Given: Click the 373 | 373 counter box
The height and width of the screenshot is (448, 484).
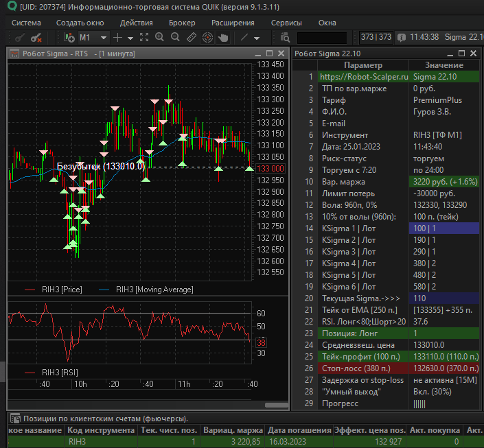Looking at the screenshot, I should pyautogui.click(x=376, y=37).
